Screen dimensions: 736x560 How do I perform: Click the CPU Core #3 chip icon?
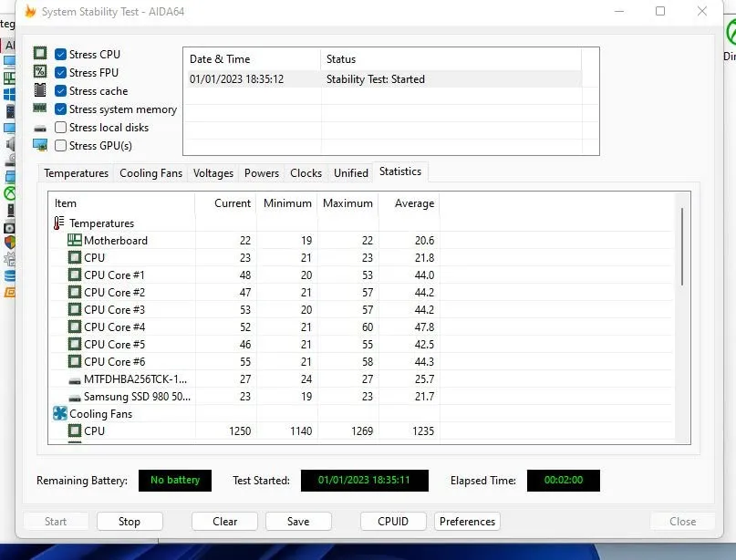[75, 309]
